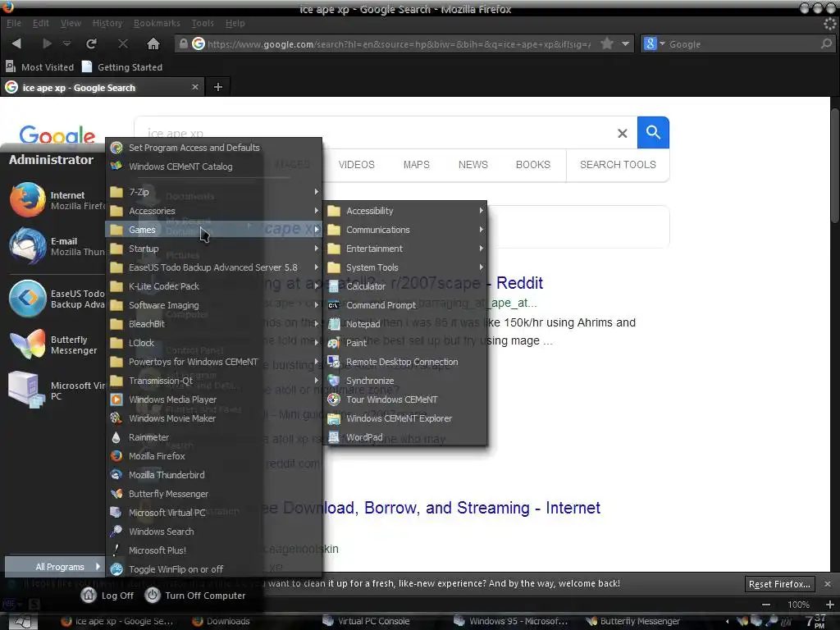Open the back/forward history dropdown arrow

66,44
